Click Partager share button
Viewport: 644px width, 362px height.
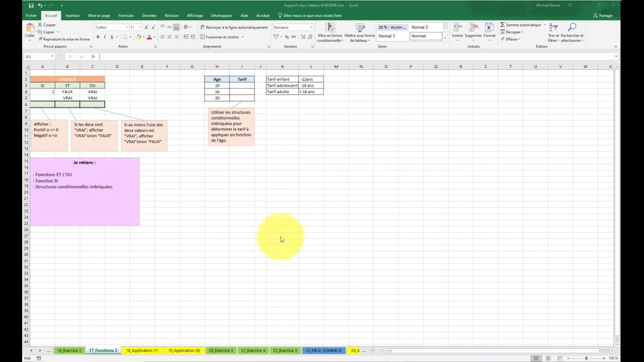click(603, 16)
